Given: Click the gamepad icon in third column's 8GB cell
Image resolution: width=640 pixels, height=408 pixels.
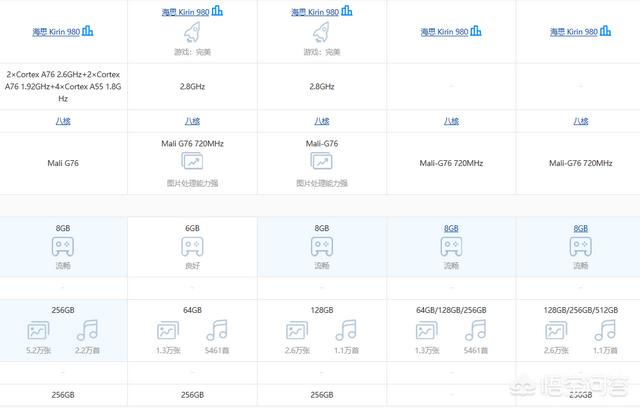Looking at the screenshot, I should [322, 246].
